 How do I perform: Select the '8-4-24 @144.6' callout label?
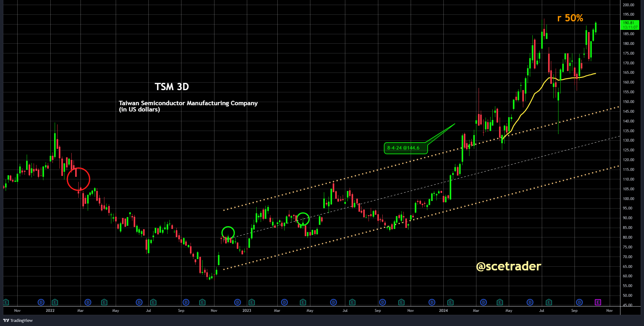[x=406, y=148]
